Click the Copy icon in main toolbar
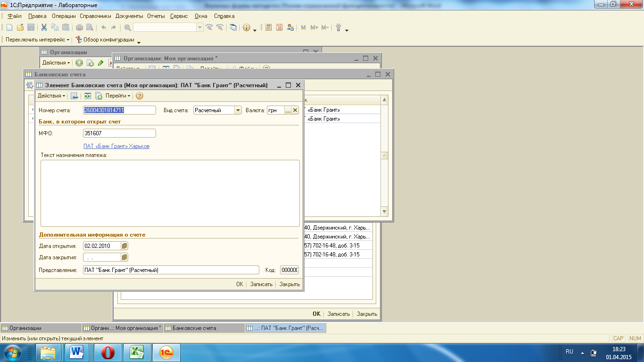The width and height of the screenshot is (644, 362). tap(55, 27)
